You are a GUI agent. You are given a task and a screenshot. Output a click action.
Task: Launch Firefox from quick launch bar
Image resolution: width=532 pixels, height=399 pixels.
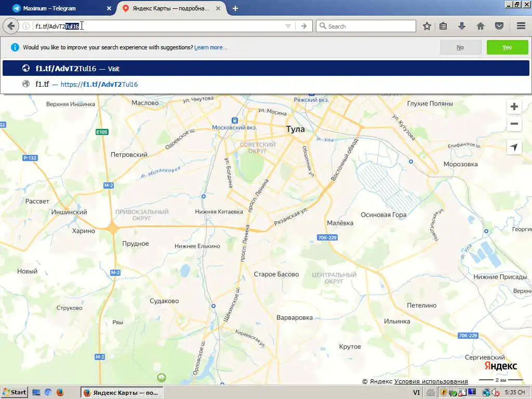[60, 393]
